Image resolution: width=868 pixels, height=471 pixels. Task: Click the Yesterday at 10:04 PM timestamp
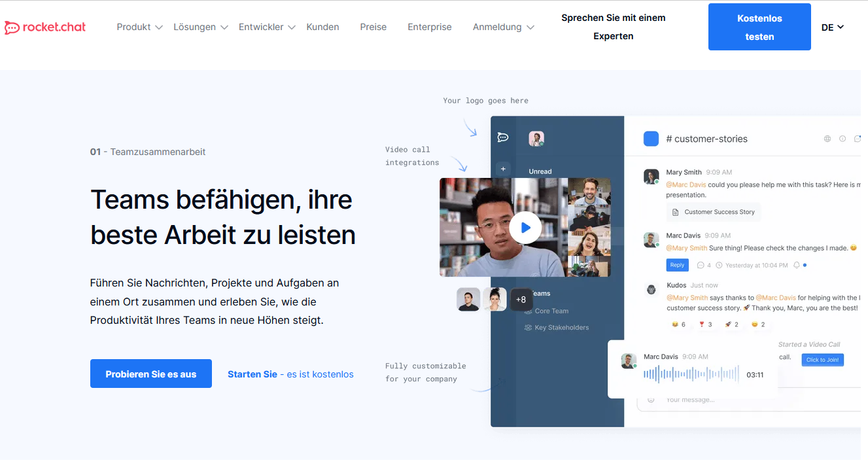tap(756, 266)
